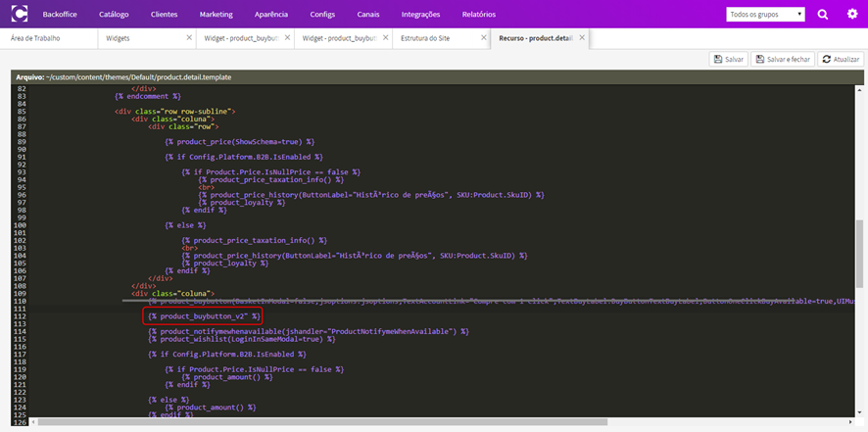Click product_amount() on line 120
The height and width of the screenshot is (432, 868).
click(x=227, y=376)
